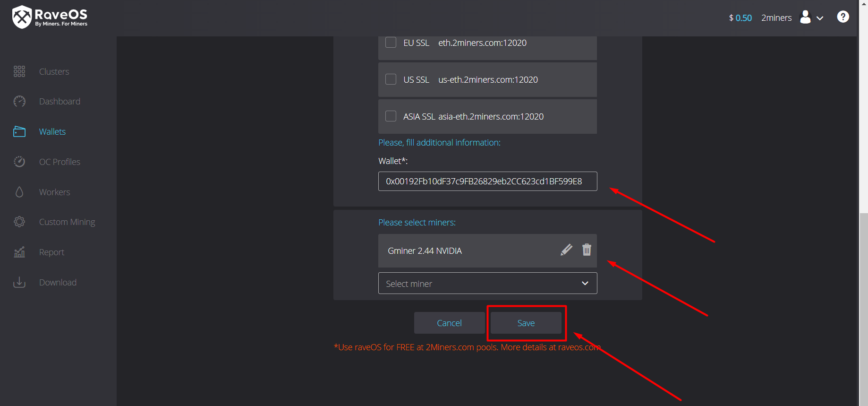Viewport: 868px width, 406px height.
Task: Open the Select miner dropdown
Action: point(487,283)
